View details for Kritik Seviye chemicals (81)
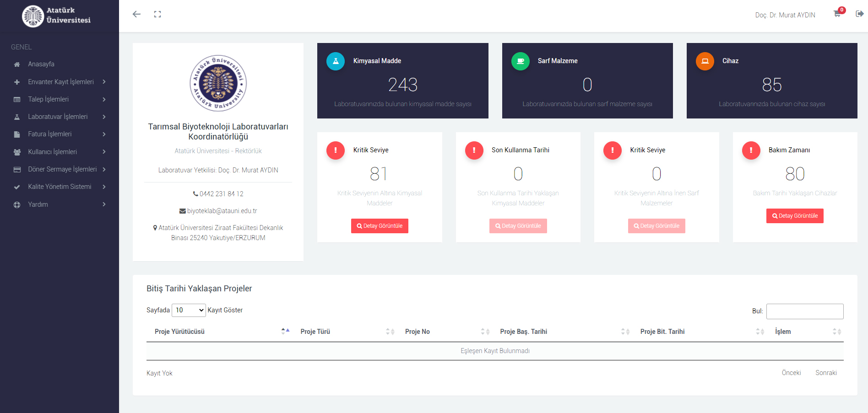Image resolution: width=868 pixels, height=413 pixels. tap(380, 226)
